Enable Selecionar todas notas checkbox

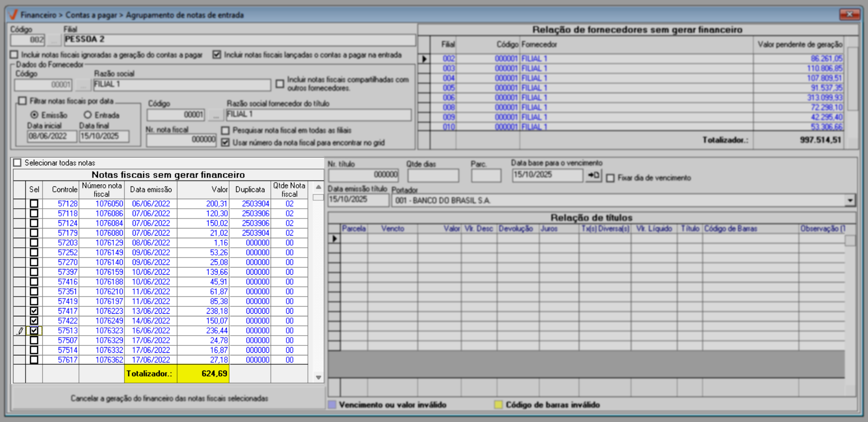(18, 163)
